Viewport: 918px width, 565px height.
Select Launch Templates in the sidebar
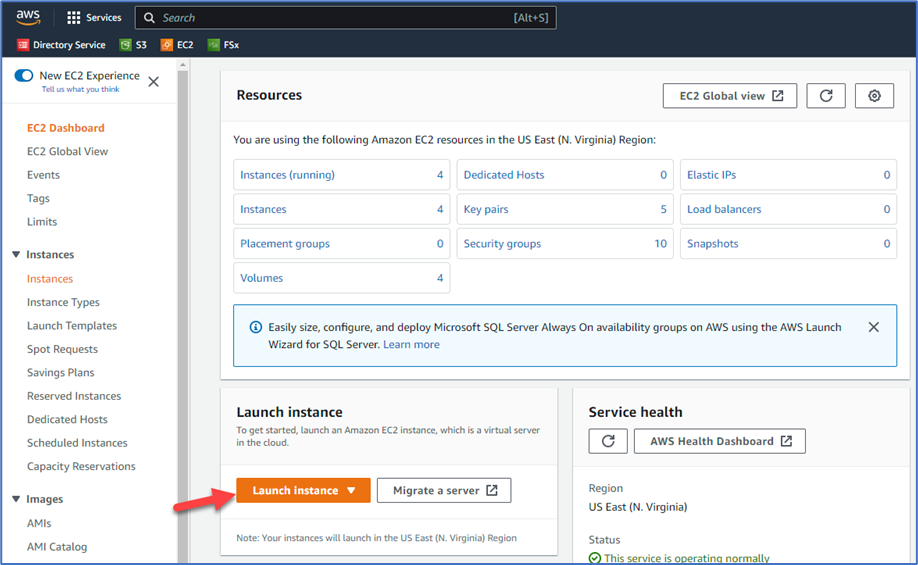pos(72,326)
